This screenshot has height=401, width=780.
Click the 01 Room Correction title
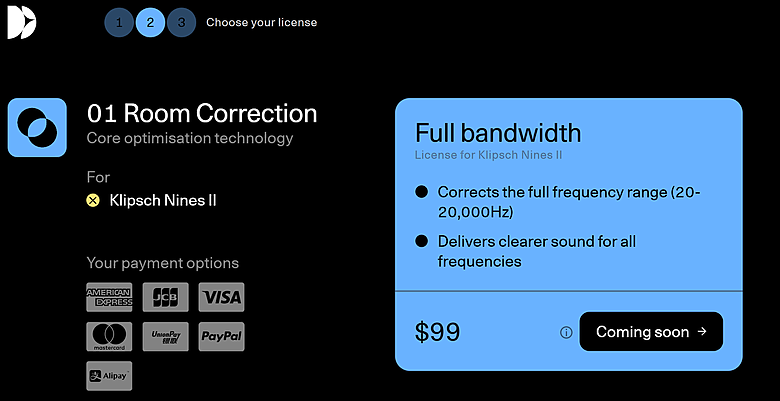202,114
